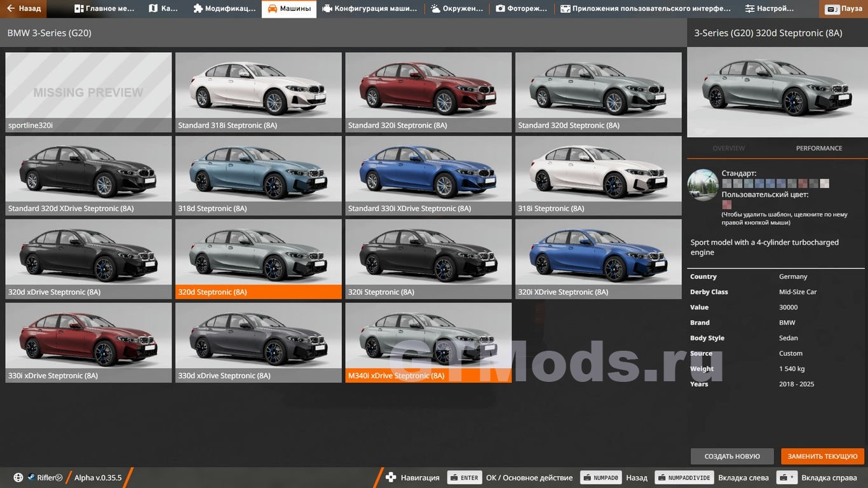Select the dark red 330i xDrive Steptronic car

click(x=88, y=342)
